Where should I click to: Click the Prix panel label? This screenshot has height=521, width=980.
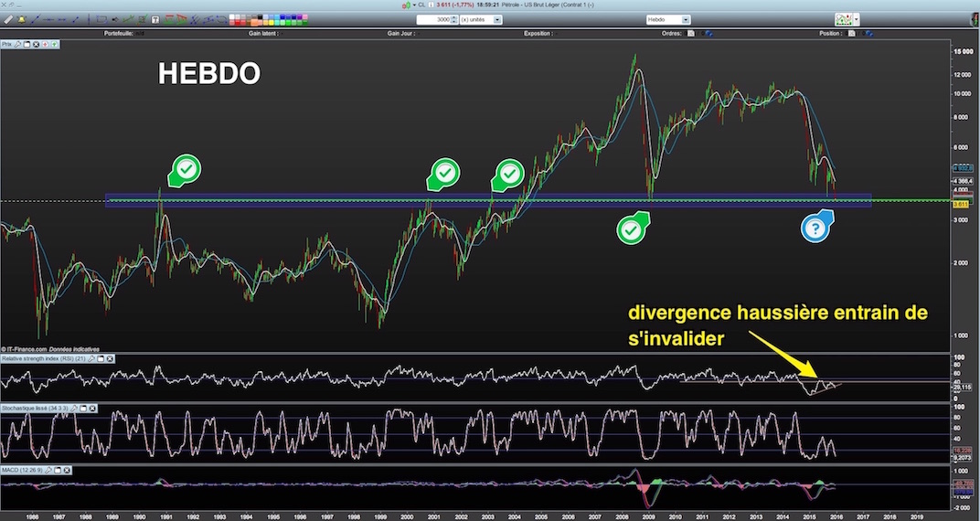[x=8, y=45]
